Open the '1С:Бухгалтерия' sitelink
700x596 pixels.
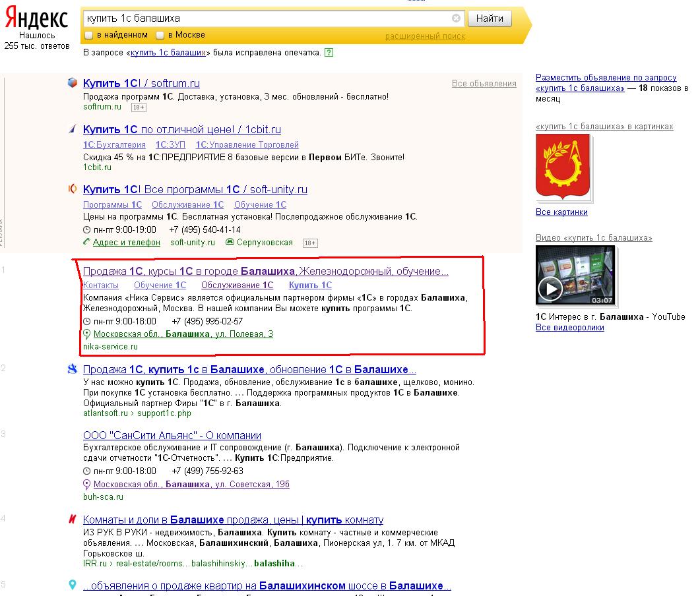(114, 144)
